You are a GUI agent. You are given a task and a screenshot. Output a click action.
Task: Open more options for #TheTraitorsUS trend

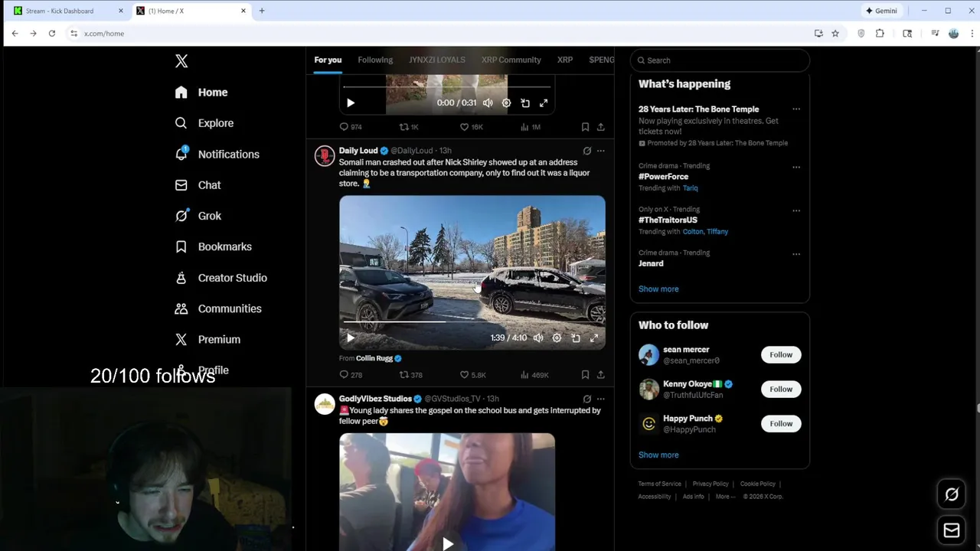click(796, 210)
